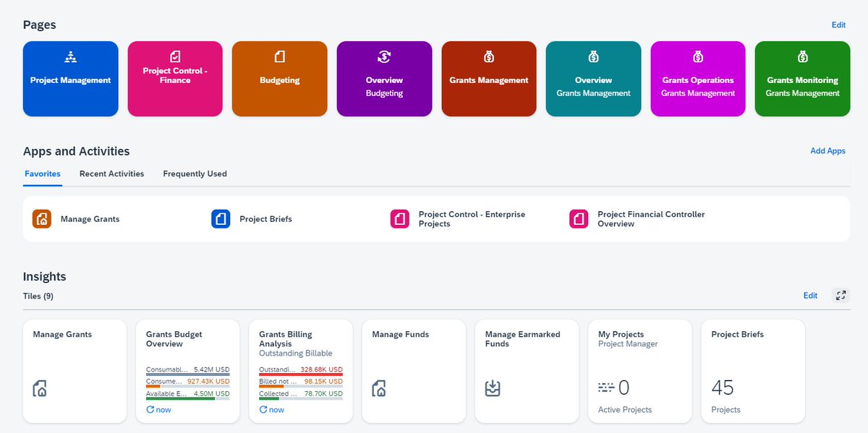Click the Add Apps link
This screenshot has width=868, height=433.
click(x=827, y=151)
